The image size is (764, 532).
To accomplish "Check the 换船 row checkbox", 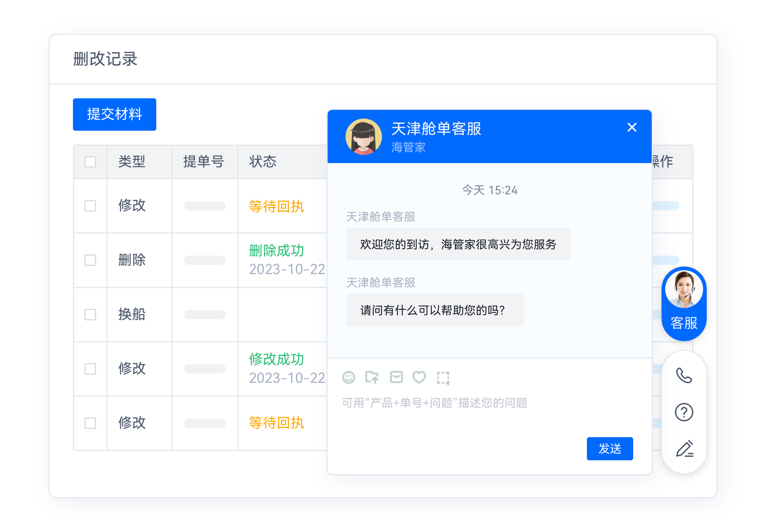I will tap(90, 314).
